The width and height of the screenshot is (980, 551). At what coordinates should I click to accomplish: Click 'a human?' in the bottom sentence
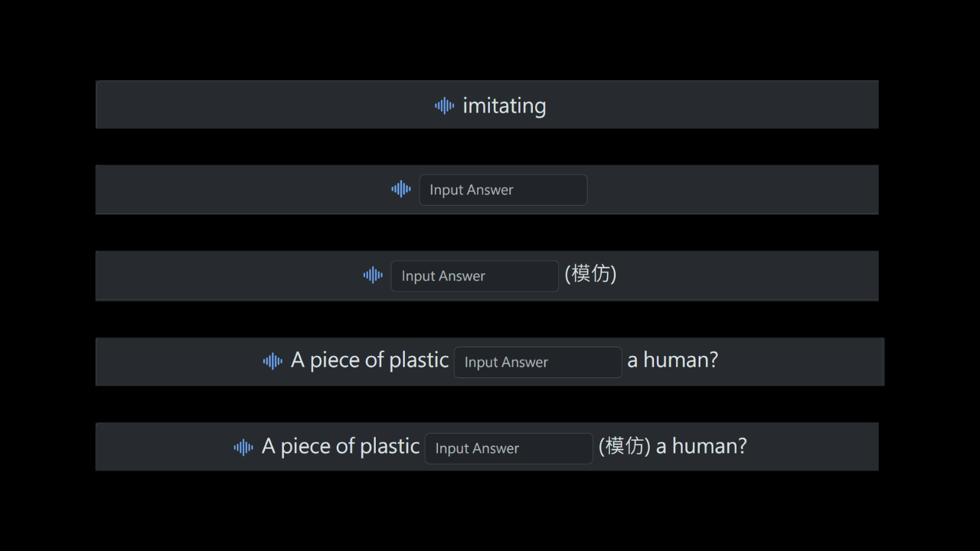click(x=701, y=447)
